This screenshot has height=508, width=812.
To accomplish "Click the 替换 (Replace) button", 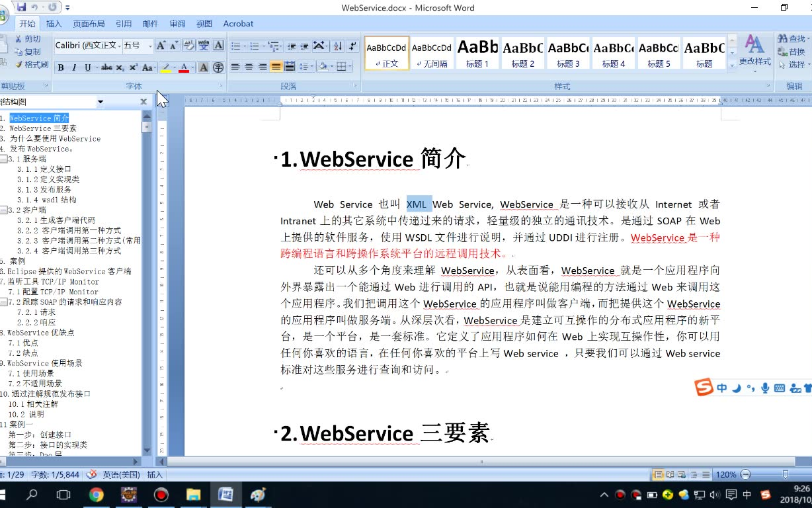I will click(x=793, y=52).
